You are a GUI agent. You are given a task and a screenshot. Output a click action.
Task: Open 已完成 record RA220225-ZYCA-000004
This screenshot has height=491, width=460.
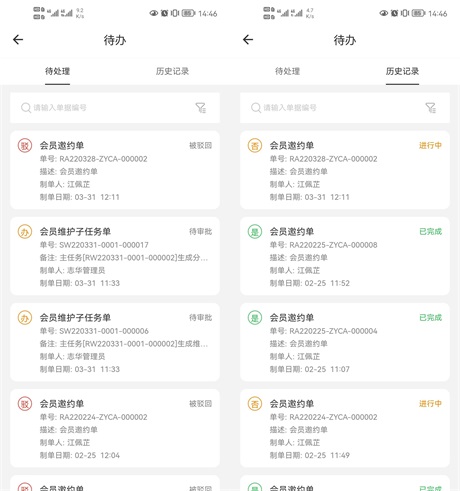[345, 342]
